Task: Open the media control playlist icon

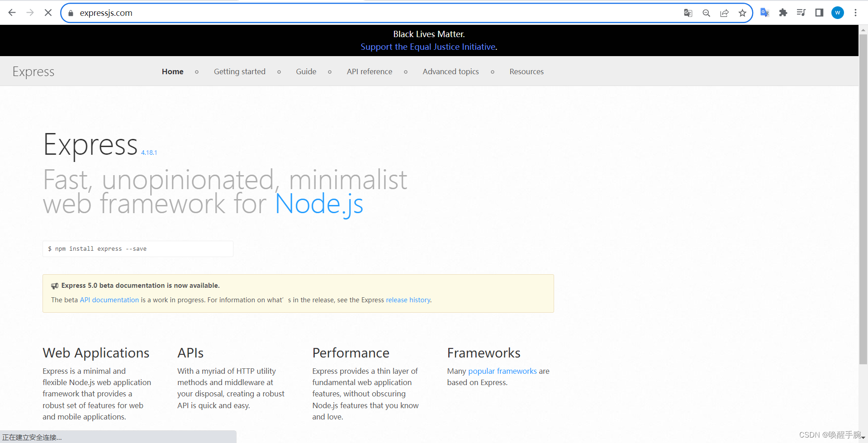Action: pyautogui.click(x=801, y=13)
